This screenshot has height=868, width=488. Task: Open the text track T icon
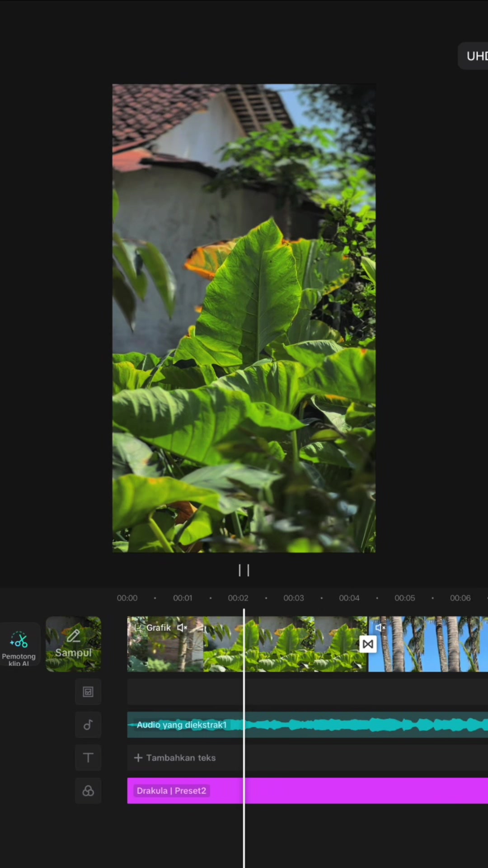pyautogui.click(x=88, y=758)
